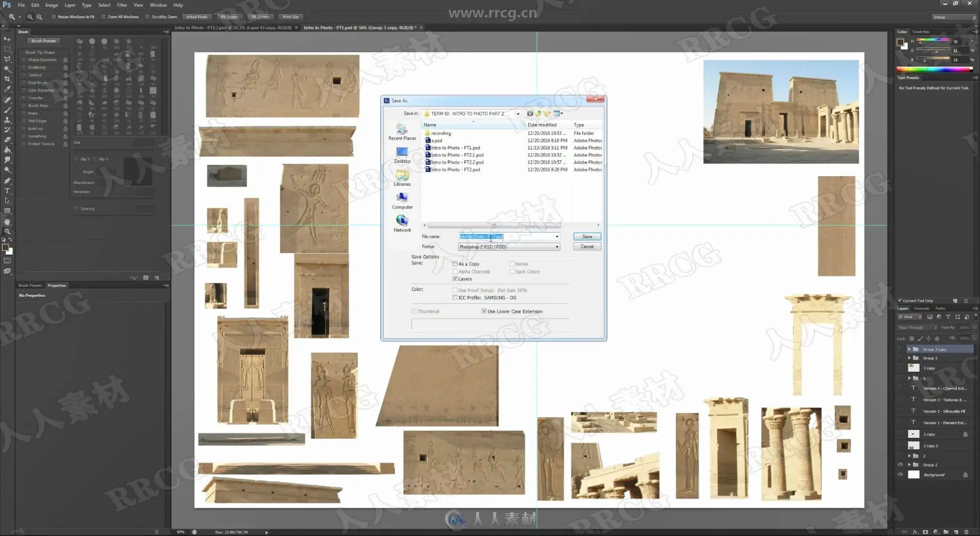Viewport: 980px width, 536px height.
Task: Uncheck the Layers save option
Action: click(x=455, y=279)
